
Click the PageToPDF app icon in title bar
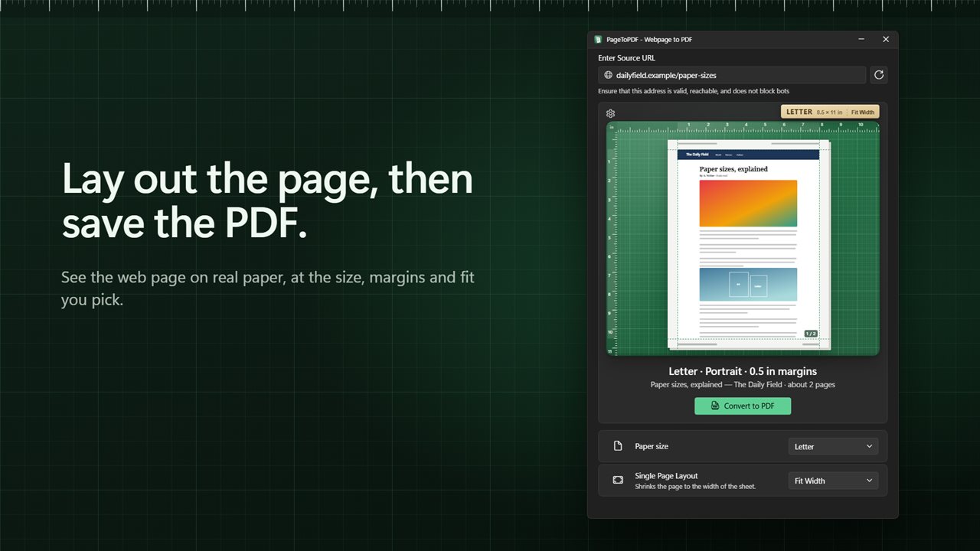[x=598, y=39]
